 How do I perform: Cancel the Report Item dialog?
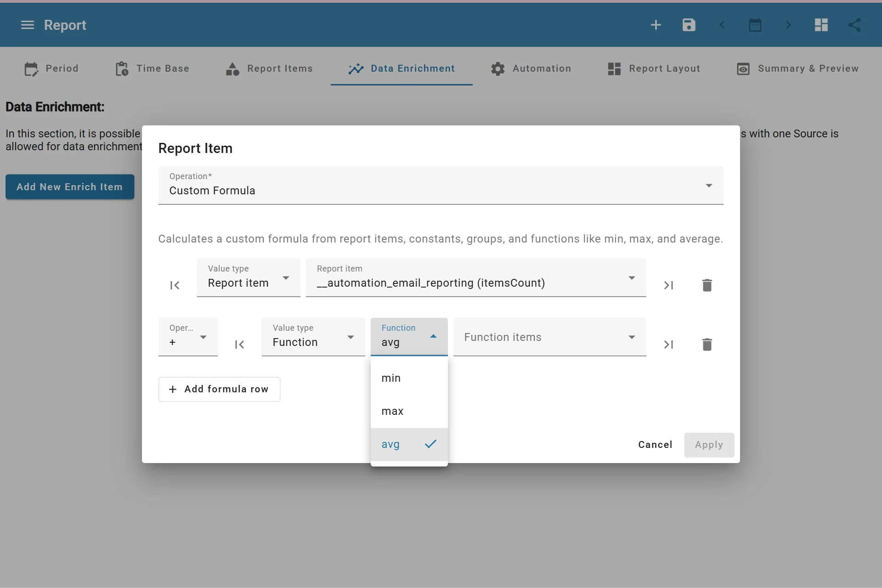click(x=655, y=445)
